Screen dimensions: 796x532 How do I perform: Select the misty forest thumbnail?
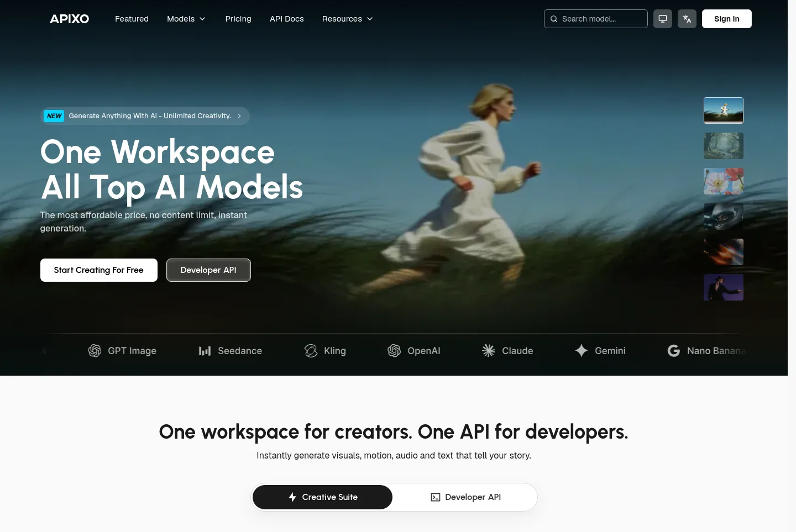pos(724,146)
